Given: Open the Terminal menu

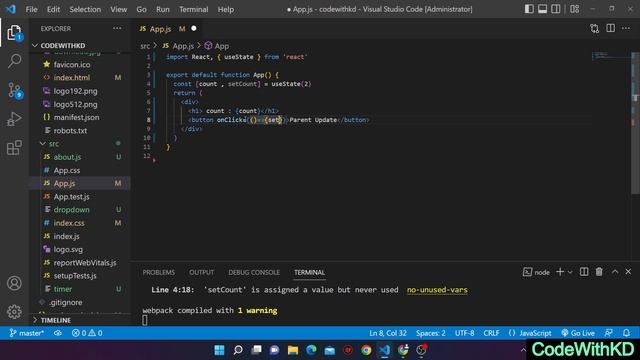Looking at the screenshot, I should click(193, 9).
